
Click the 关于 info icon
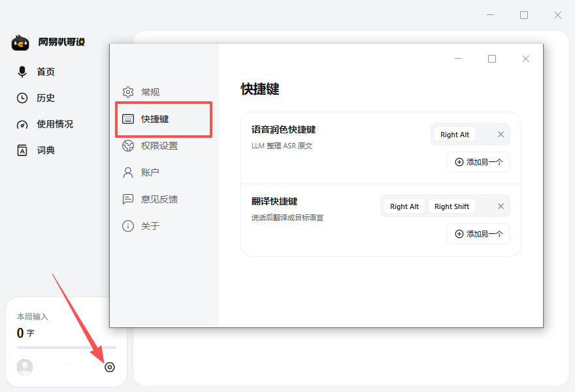coord(128,226)
